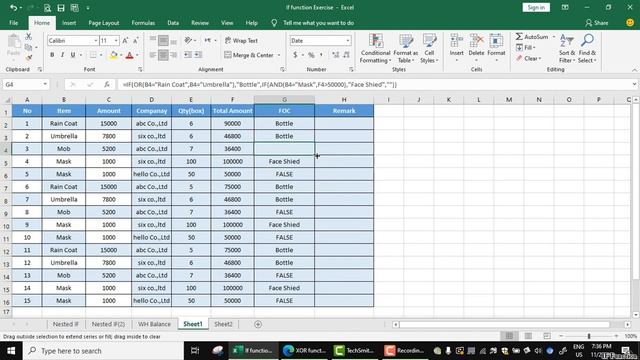This screenshot has width=640, height=360.
Task: Click the Fill Color paint bucket
Action: point(113,55)
